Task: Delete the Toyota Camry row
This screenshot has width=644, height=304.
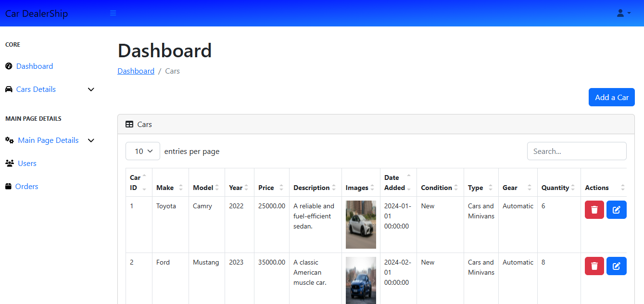Action: point(594,210)
